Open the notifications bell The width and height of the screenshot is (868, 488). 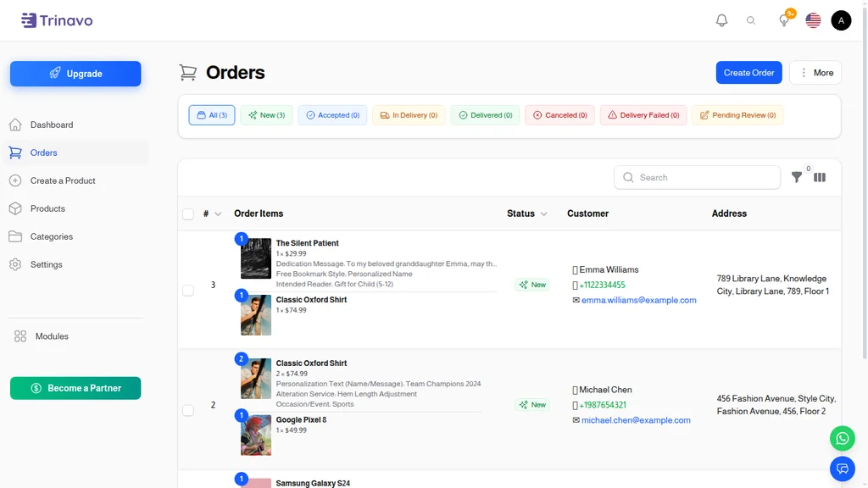(721, 20)
